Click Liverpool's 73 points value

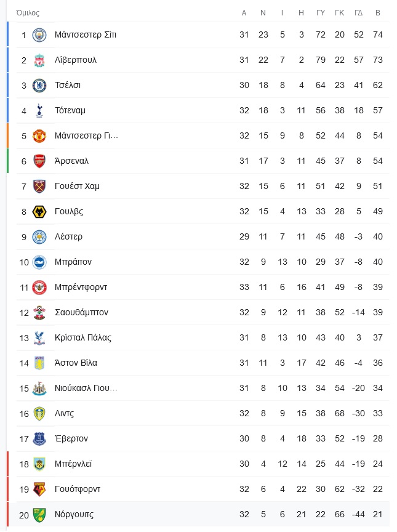click(378, 60)
